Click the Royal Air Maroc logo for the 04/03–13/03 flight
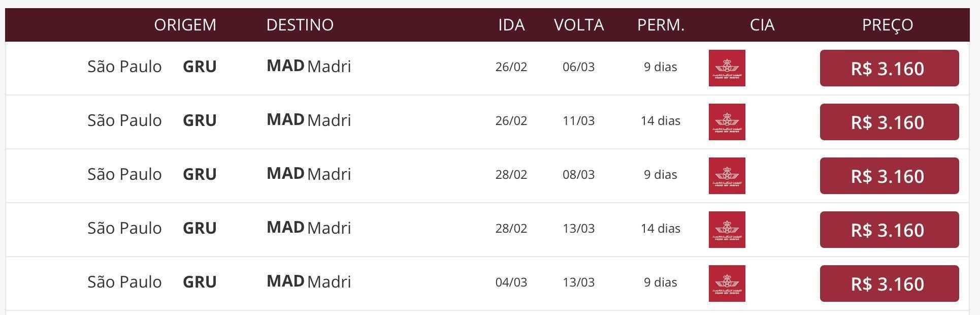Image resolution: width=980 pixels, height=315 pixels. coord(727,283)
